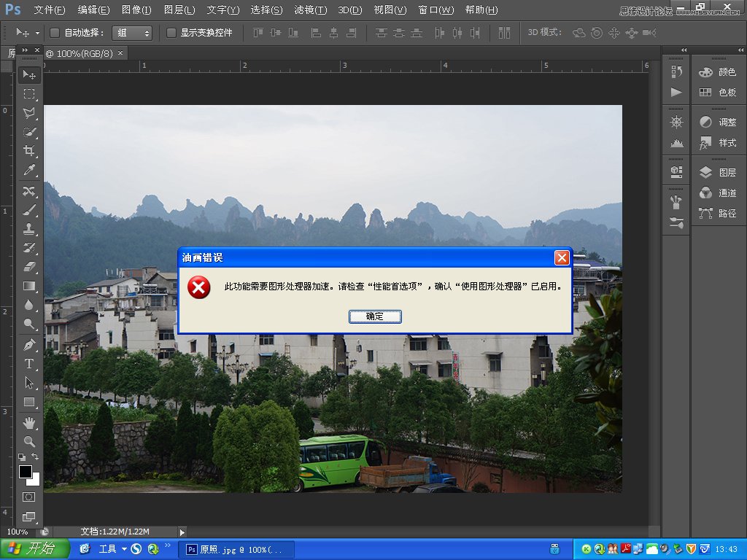747x560 pixels.
Task: Open the 组 auto-select dropdown
Action: [132, 33]
